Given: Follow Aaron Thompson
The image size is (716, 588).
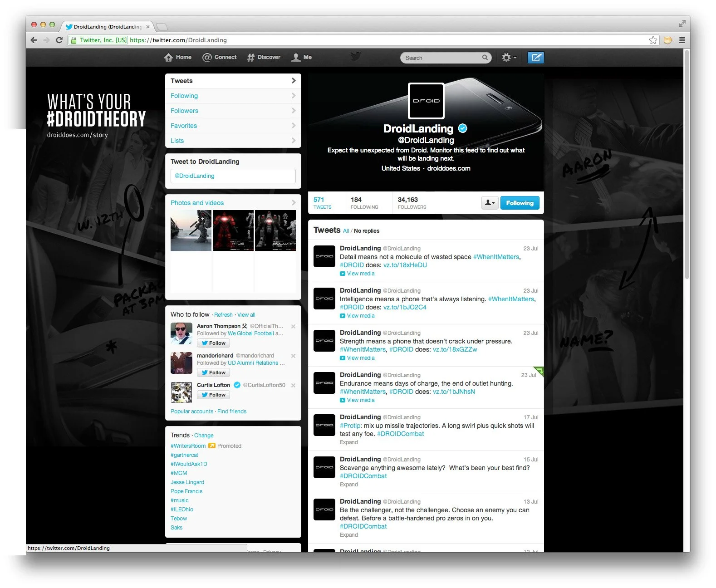Looking at the screenshot, I should (213, 343).
